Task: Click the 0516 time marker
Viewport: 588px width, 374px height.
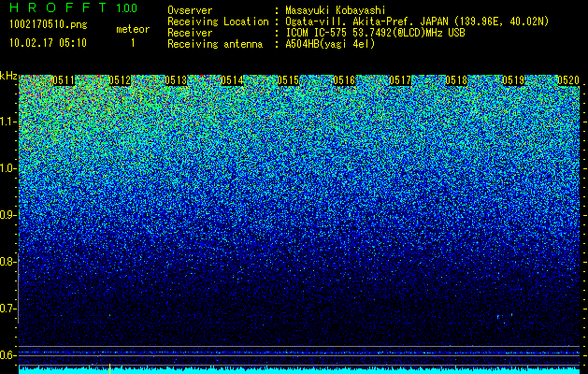Action: click(x=344, y=80)
